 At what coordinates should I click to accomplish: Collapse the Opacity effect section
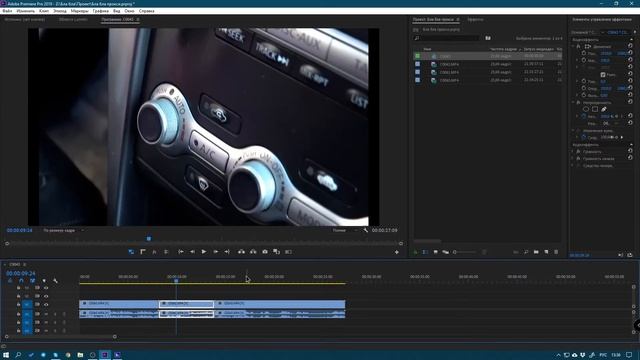point(573,102)
